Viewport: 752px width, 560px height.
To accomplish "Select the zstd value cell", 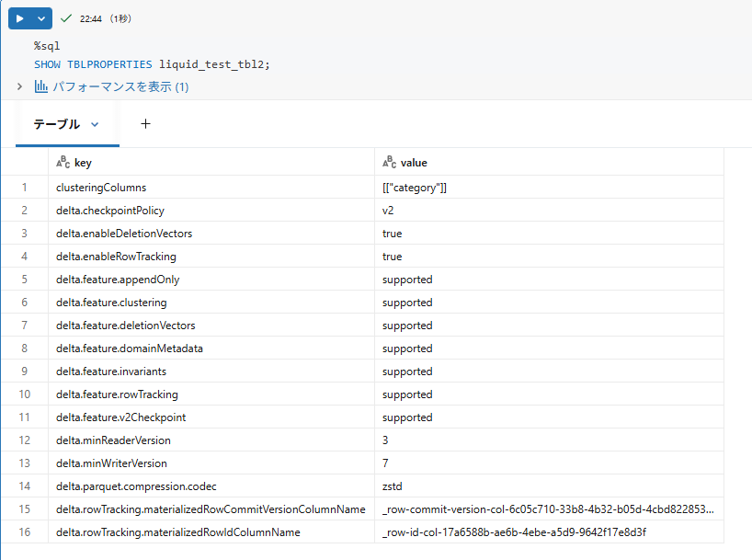I will 549,486.
